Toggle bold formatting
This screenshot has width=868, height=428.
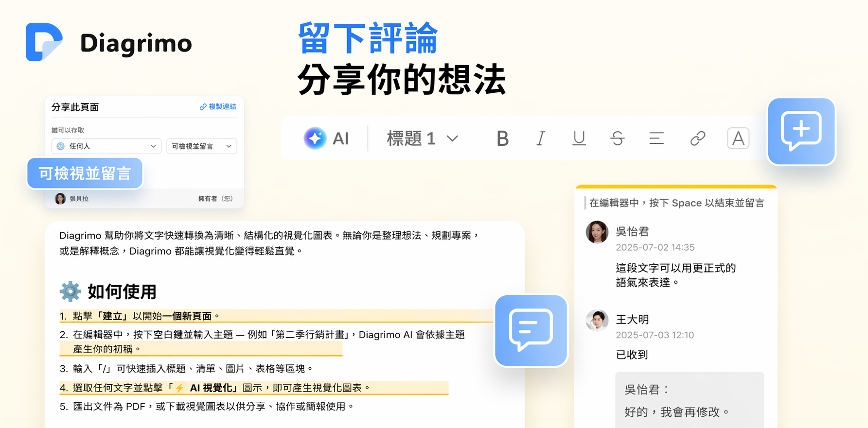tap(502, 138)
